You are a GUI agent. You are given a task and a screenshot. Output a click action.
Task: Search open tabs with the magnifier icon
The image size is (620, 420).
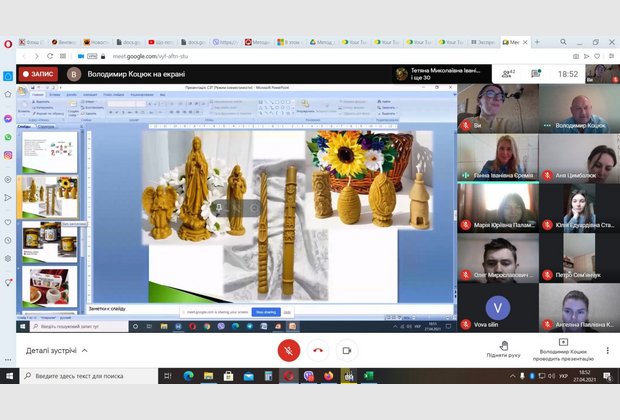coord(563,42)
